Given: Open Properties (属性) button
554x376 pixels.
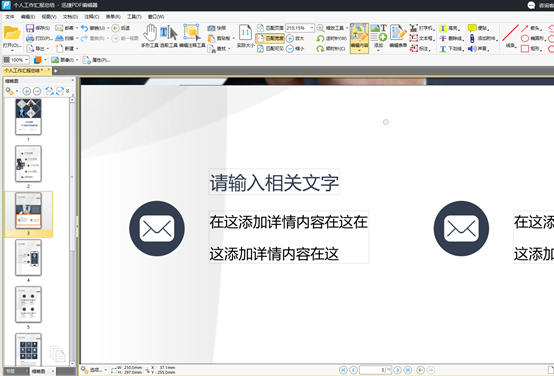Looking at the screenshot, I should (96, 60).
